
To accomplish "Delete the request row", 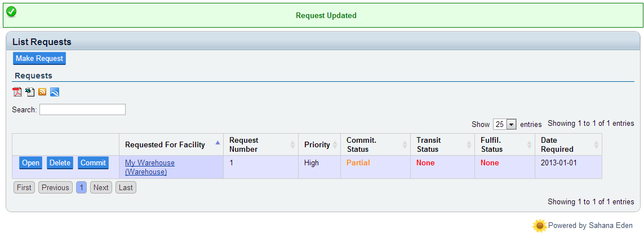I will [x=60, y=163].
